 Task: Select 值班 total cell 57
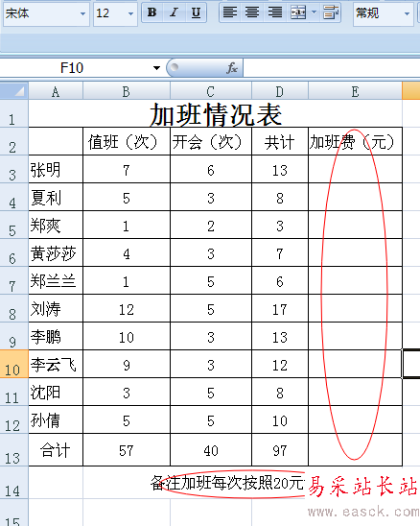(x=127, y=450)
